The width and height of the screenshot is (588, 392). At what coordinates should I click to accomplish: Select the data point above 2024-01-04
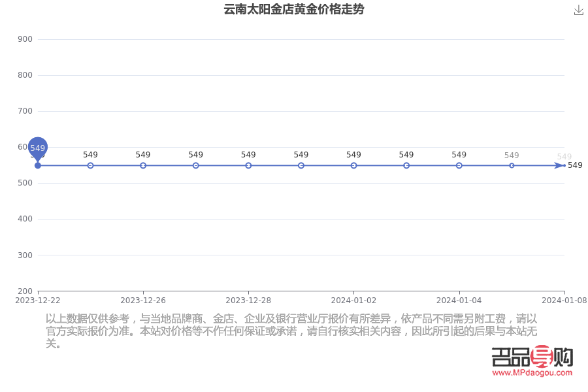click(x=459, y=165)
